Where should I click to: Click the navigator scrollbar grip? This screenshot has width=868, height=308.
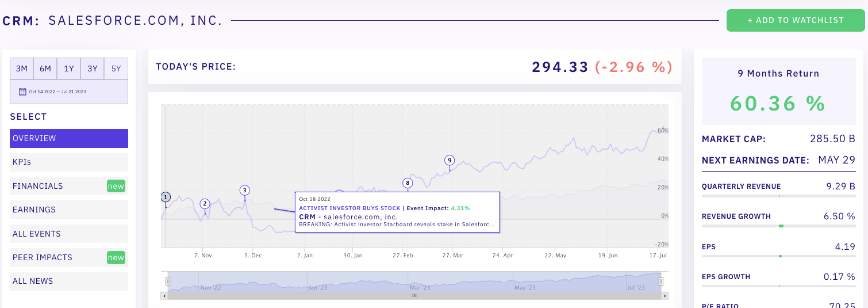click(414, 295)
